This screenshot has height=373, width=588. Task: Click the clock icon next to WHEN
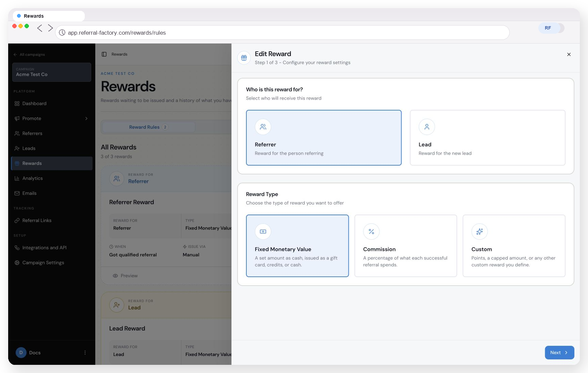[x=111, y=247]
